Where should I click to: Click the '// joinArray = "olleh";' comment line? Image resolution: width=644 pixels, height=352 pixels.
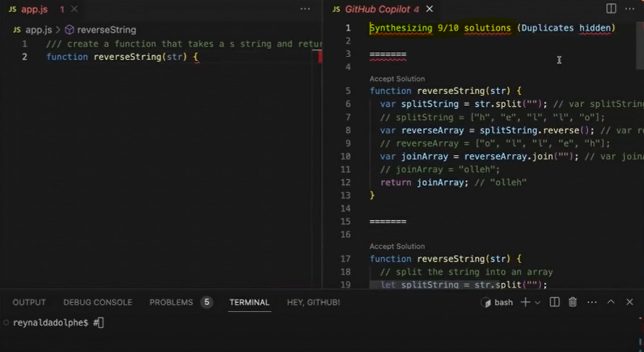(x=440, y=170)
